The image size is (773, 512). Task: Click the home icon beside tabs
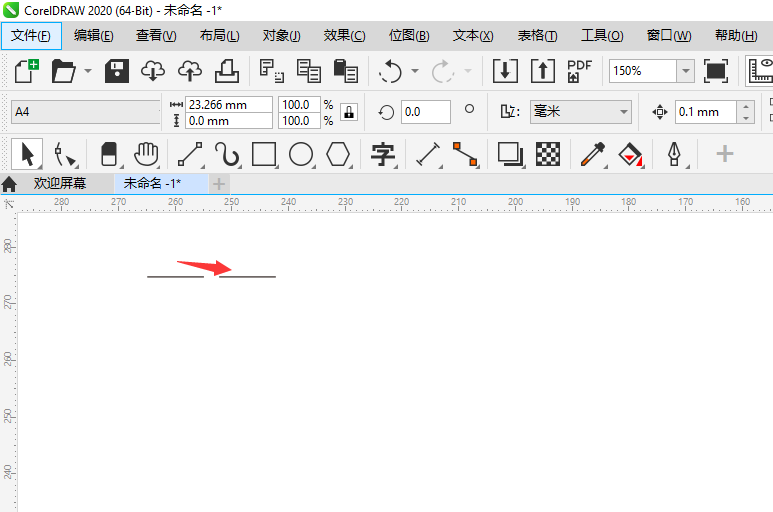click(9, 184)
